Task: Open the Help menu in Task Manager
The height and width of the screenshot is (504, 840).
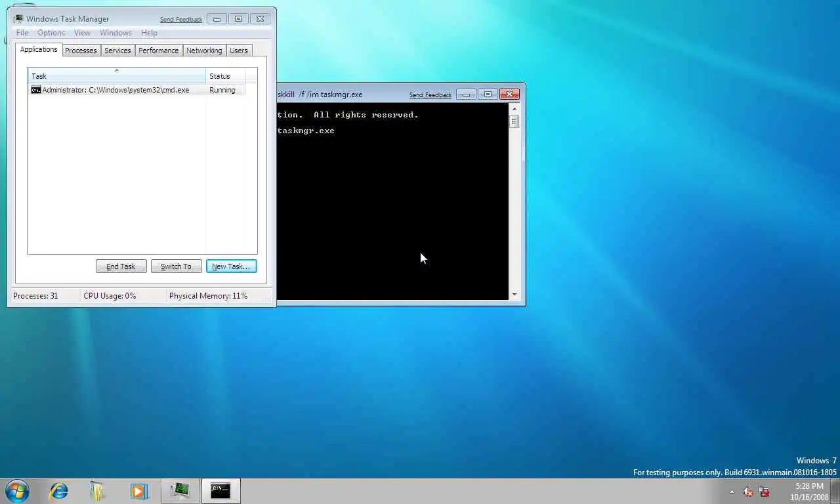Action: 149,33
